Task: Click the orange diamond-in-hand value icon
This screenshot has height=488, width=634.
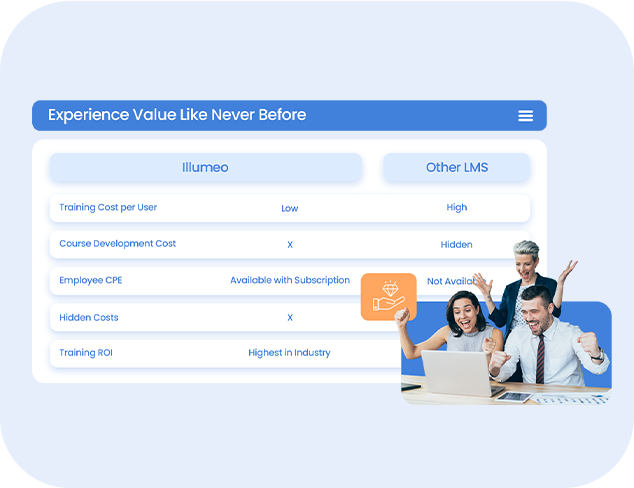Action: click(x=389, y=297)
